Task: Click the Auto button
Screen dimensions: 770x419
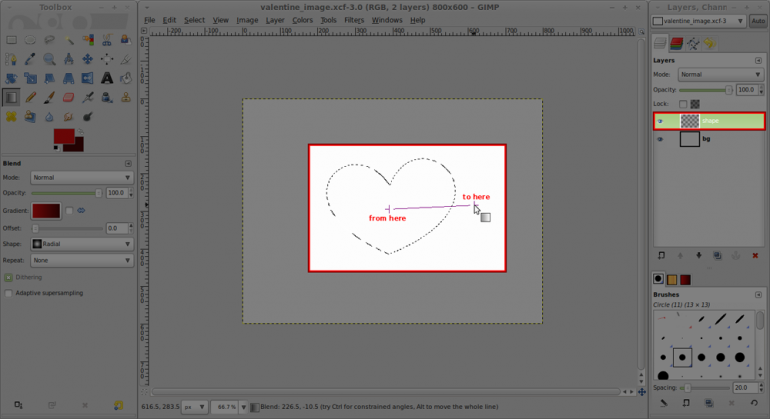Action: pyautogui.click(x=758, y=21)
